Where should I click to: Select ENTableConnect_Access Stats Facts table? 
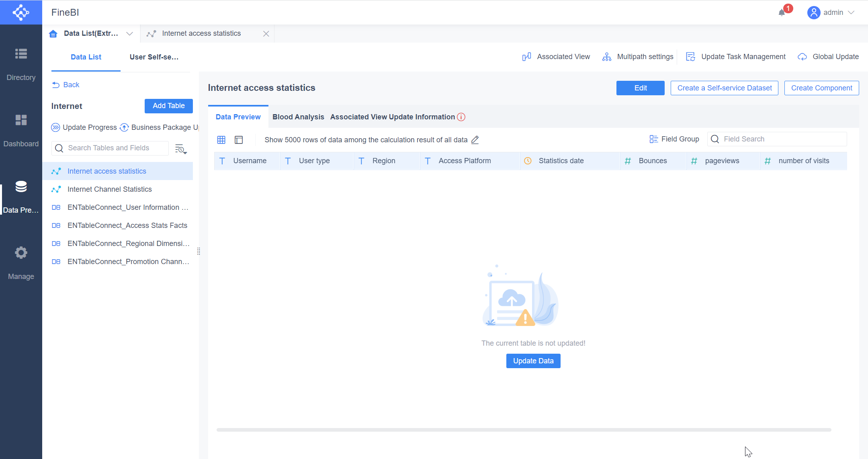tap(118, 225)
